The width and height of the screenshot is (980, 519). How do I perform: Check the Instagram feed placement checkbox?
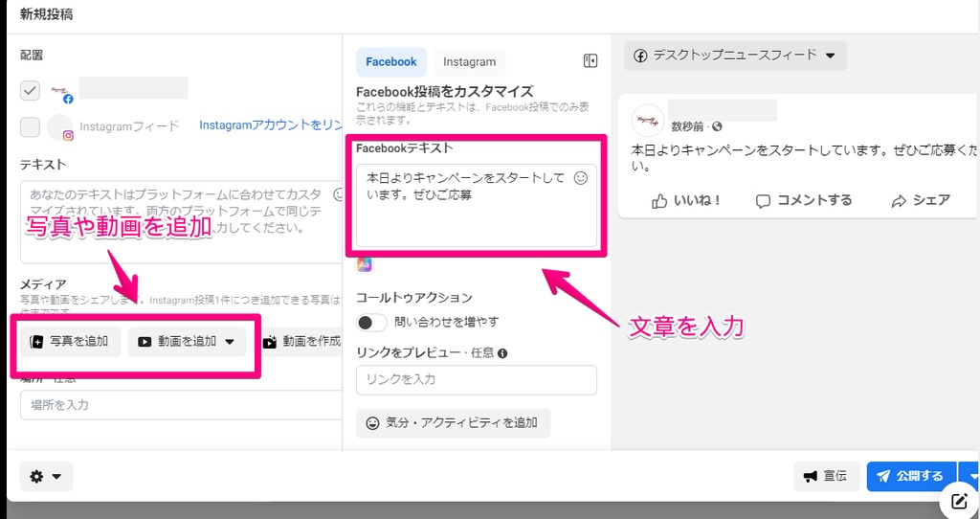[30, 126]
